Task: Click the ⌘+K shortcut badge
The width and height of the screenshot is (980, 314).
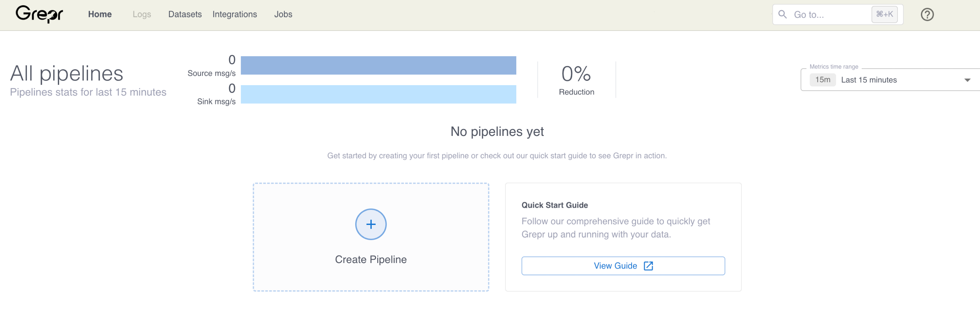Action: click(x=884, y=14)
